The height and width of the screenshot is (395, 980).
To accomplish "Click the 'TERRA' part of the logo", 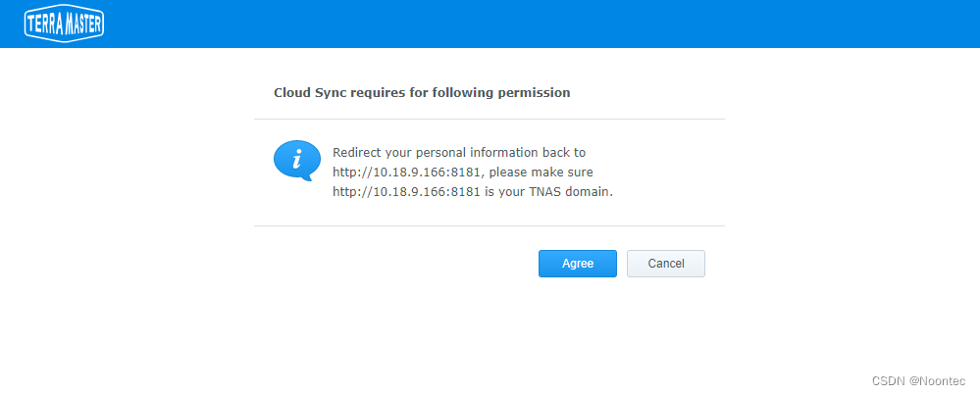I will tap(43, 25).
